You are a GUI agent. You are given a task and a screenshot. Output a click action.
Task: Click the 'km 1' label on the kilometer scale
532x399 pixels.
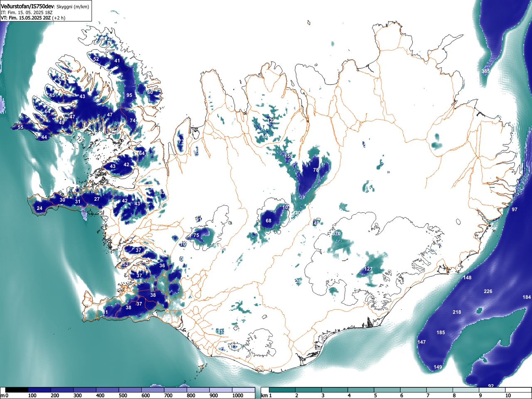(x=266, y=396)
